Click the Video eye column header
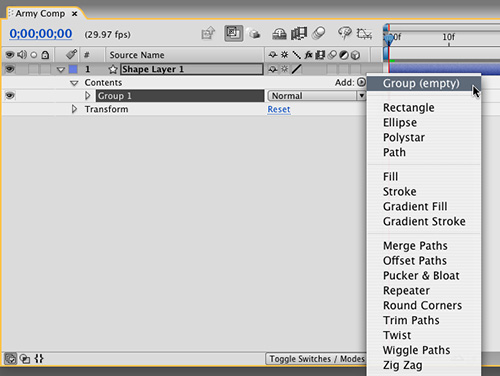500x376 pixels. (x=10, y=55)
